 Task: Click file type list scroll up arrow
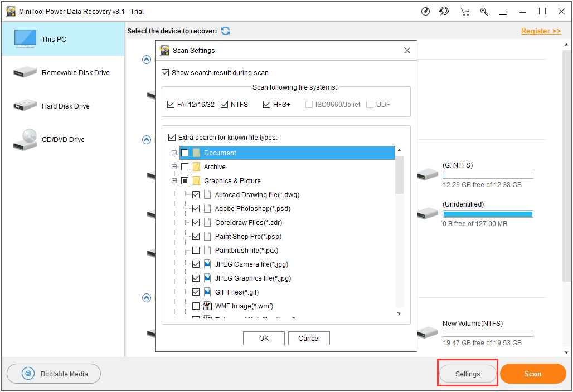point(400,150)
